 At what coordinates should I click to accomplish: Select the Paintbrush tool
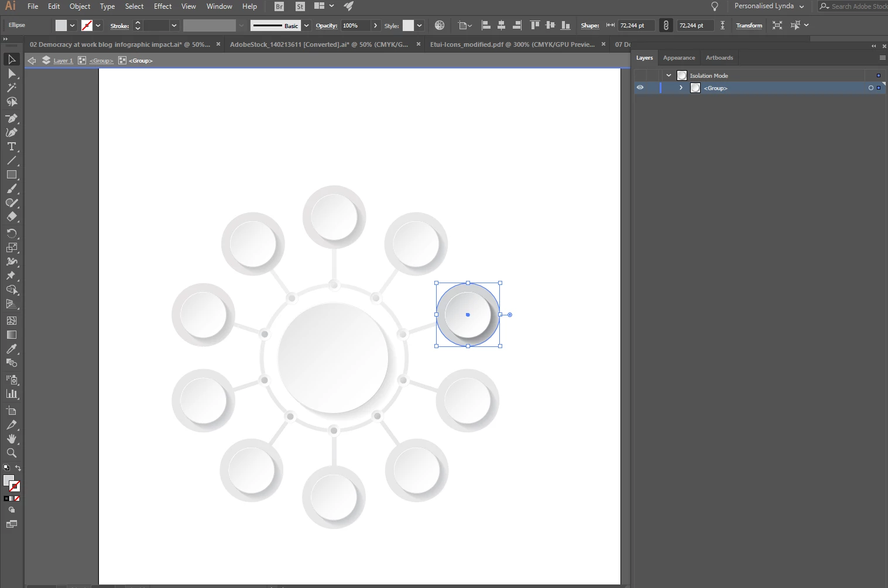12,189
